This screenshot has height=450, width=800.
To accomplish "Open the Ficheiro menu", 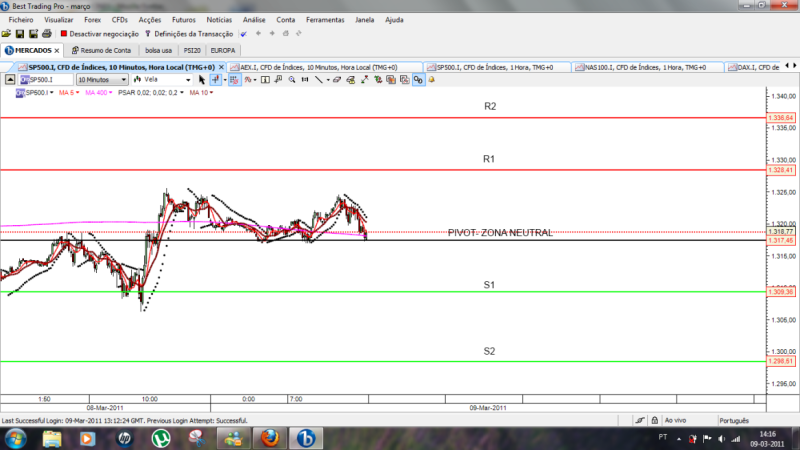I will [x=21, y=20].
